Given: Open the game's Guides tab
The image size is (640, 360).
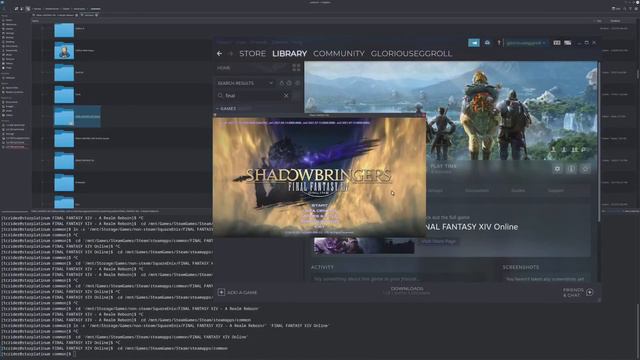Looking at the screenshot, I should tap(518, 190).
